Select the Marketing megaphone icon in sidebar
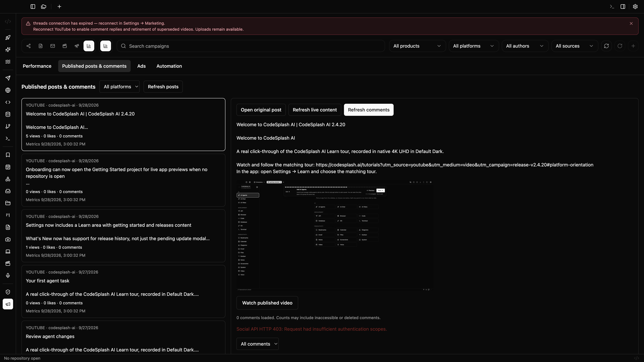Image resolution: width=644 pixels, height=362 pixels. [8, 304]
